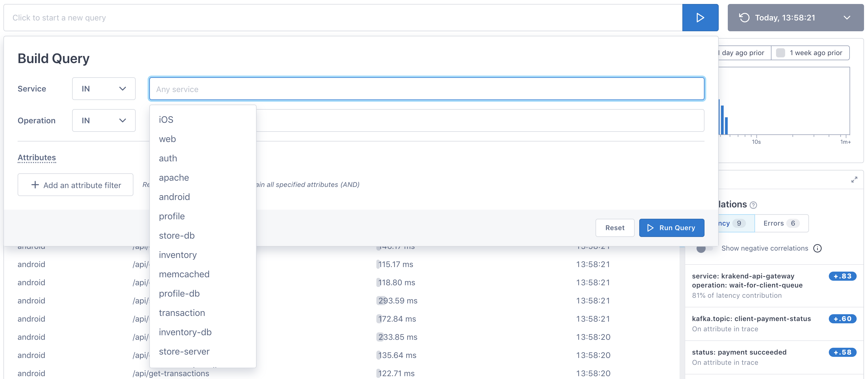Run the query using the blue play icon
868x379 pixels.
pyautogui.click(x=700, y=18)
